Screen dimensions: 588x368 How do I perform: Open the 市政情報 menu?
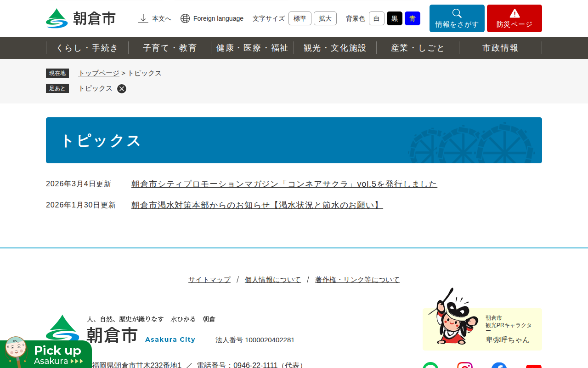pos(501,48)
